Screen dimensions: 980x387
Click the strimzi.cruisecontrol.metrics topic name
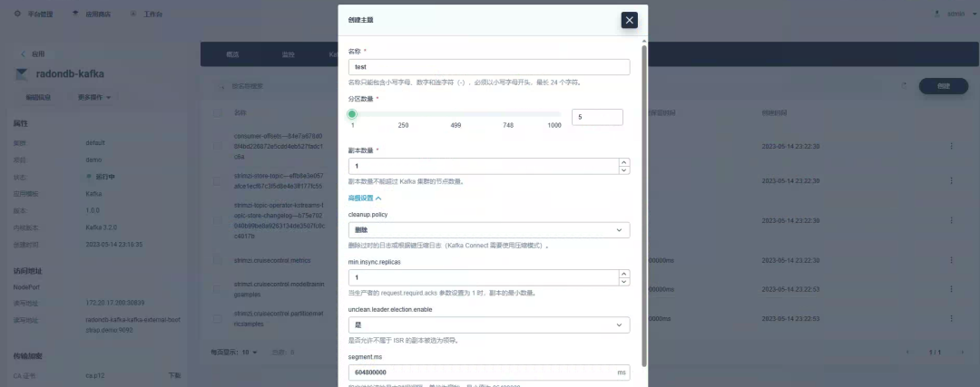click(272, 260)
